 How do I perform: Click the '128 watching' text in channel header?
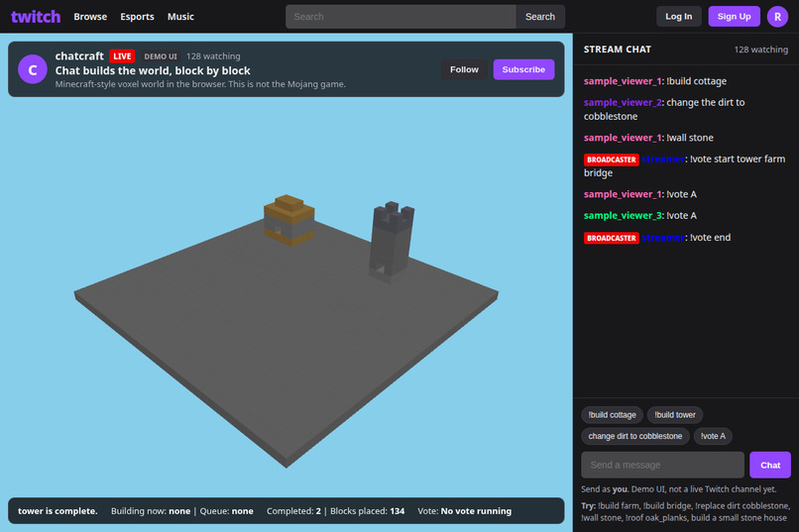coord(213,56)
